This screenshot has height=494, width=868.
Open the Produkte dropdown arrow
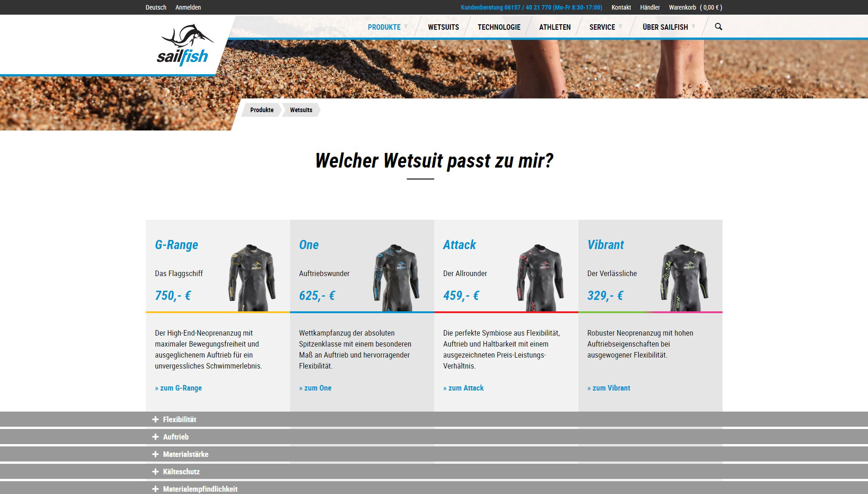tap(406, 27)
